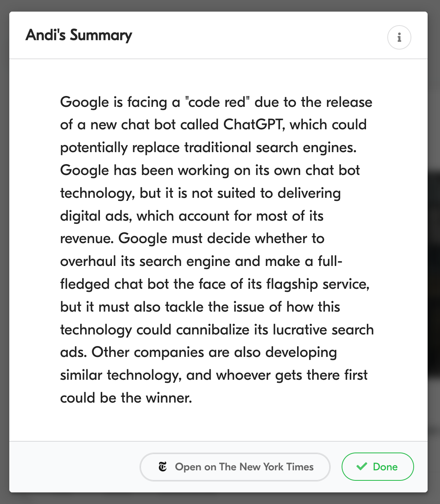440x504 pixels.
Task: Open the info icon beside Andi's Summary
Action: point(399,37)
